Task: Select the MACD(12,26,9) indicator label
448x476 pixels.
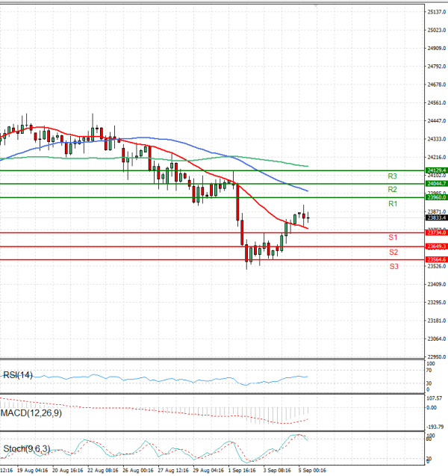Action: coord(30,412)
